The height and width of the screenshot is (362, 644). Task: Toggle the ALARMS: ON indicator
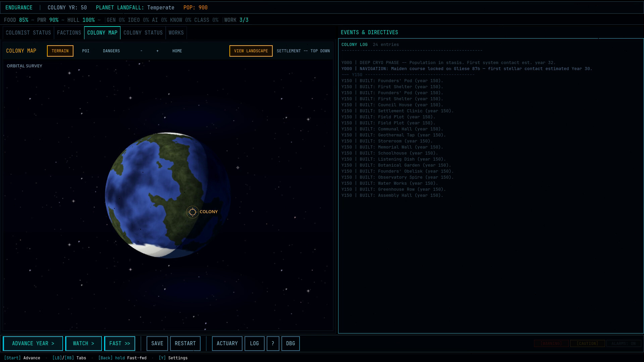pyautogui.click(x=624, y=344)
